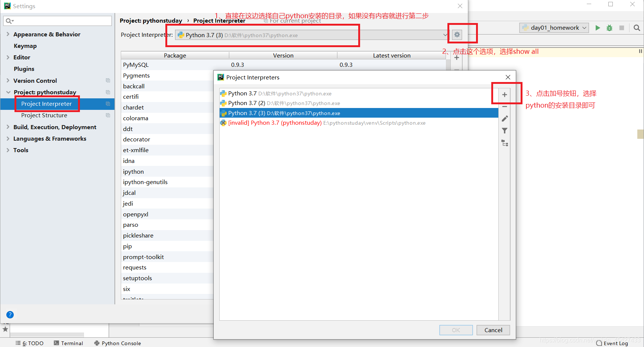Open the interpreter settings gear button

coord(457,35)
